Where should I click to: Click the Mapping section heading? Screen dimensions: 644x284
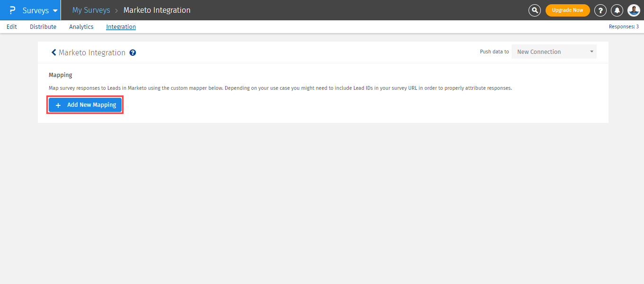click(61, 75)
